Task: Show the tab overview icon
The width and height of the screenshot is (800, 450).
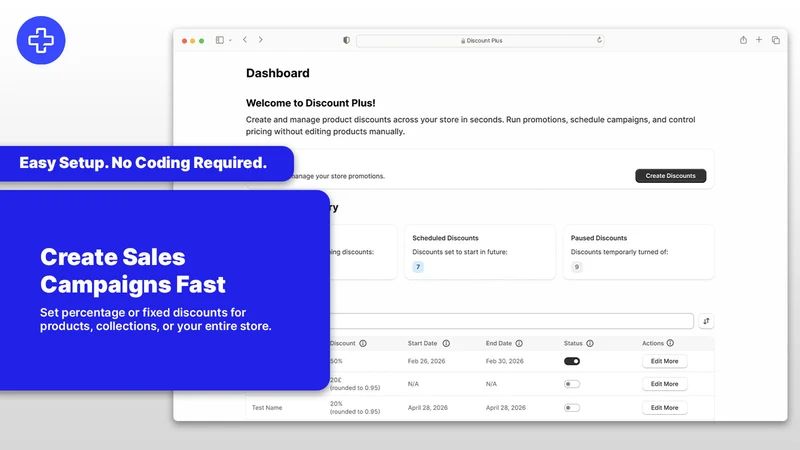Action: pyautogui.click(x=776, y=40)
